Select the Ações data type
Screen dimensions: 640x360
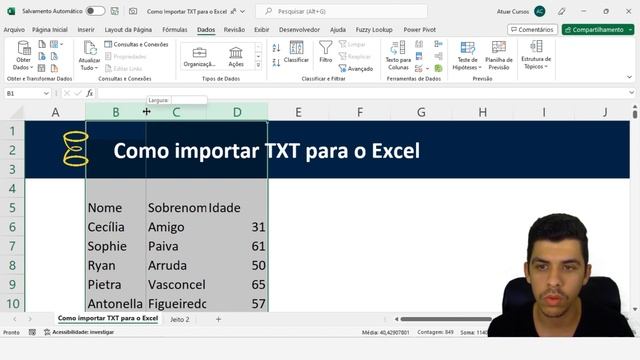point(236,56)
